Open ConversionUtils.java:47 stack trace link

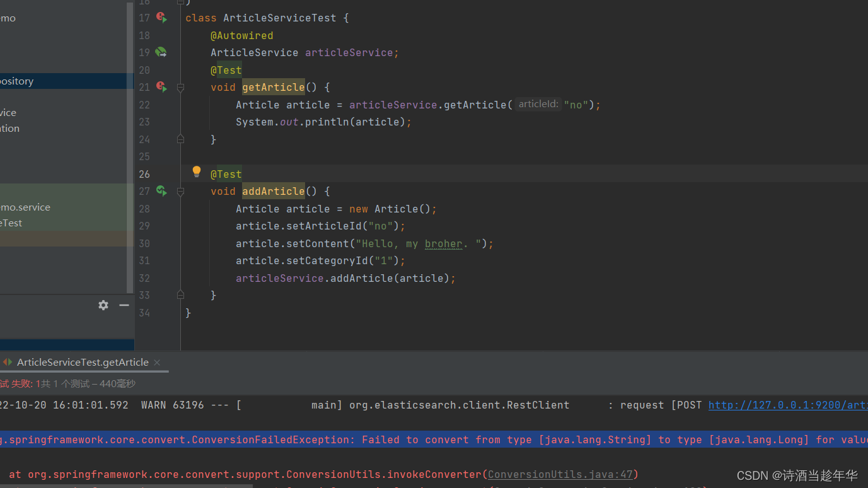pos(560,474)
